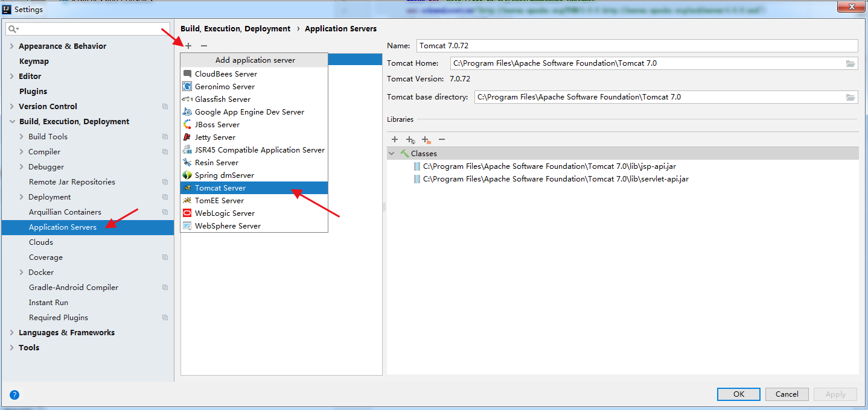Pick WebSphere Server from list

coord(254,225)
